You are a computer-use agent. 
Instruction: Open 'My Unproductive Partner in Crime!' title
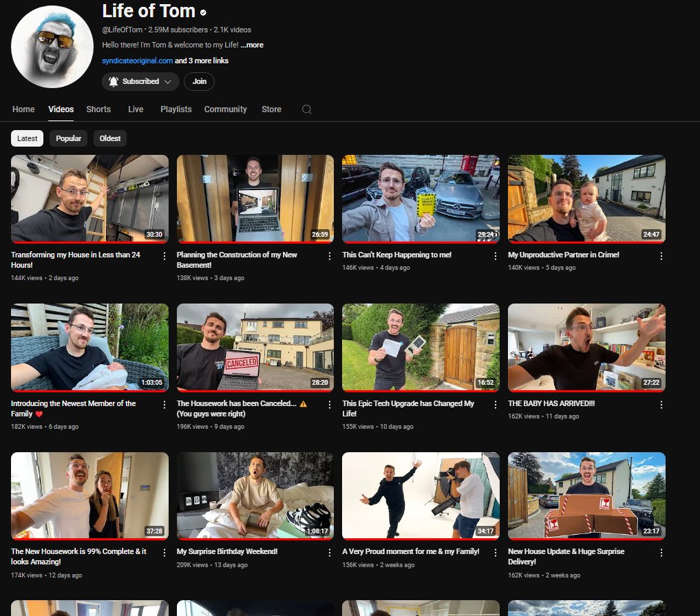pos(564,255)
